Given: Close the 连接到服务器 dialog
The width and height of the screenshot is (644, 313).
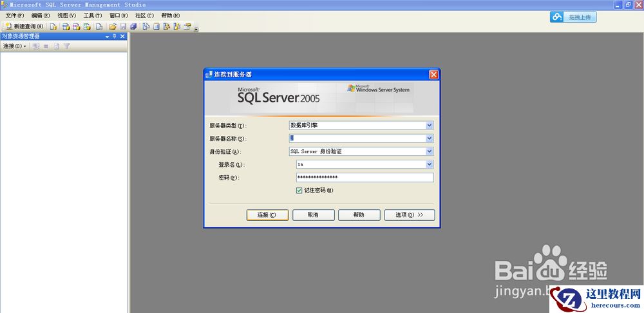Looking at the screenshot, I should 433,75.
